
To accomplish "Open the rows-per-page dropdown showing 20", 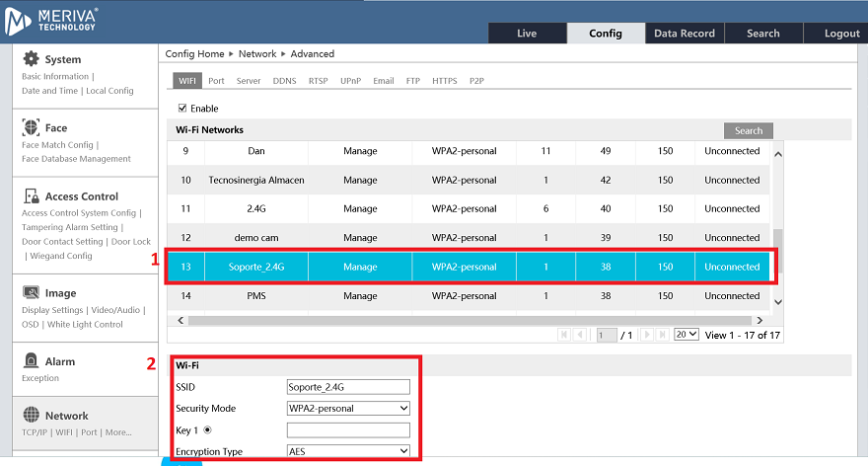I will 686,335.
